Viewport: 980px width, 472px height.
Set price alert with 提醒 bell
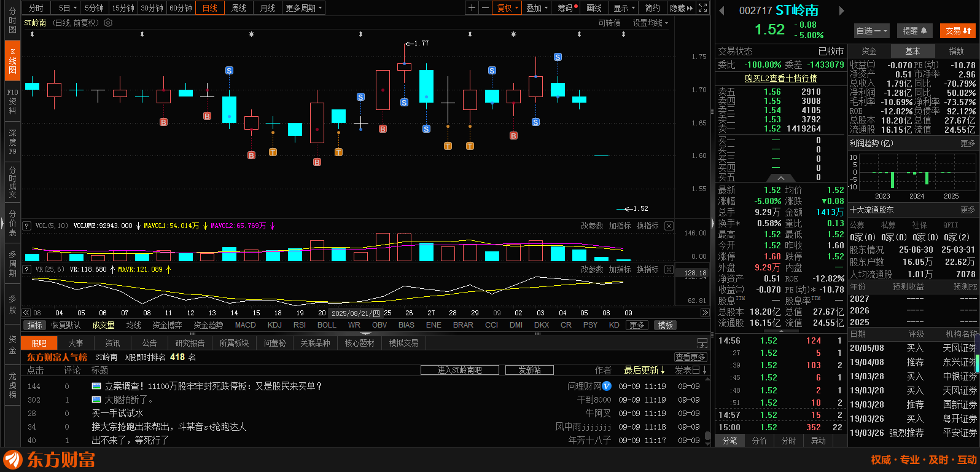915,31
